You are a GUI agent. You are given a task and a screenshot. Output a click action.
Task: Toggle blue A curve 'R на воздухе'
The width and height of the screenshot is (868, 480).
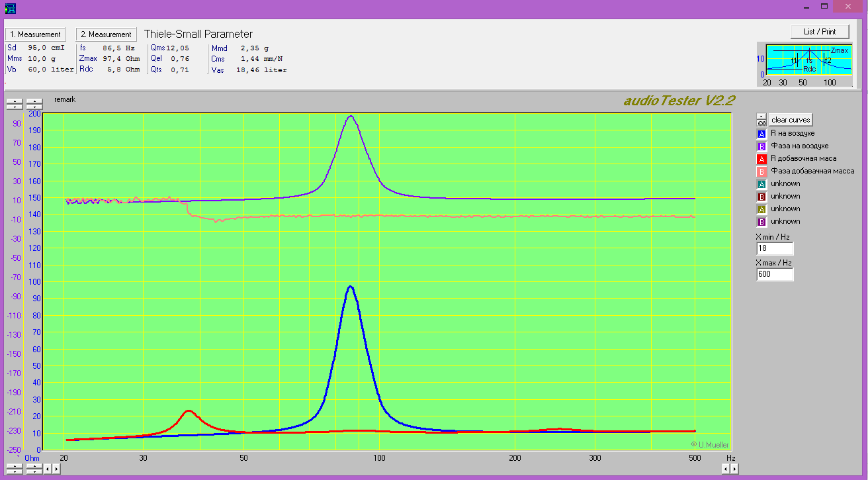[x=761, y=134]
